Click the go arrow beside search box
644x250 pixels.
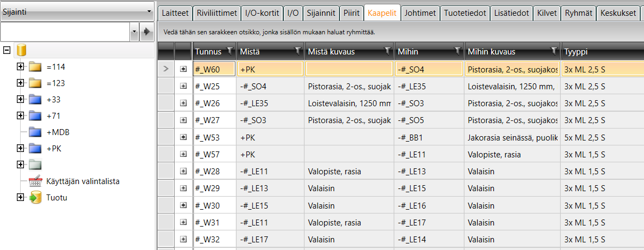[x=146, y=32]
